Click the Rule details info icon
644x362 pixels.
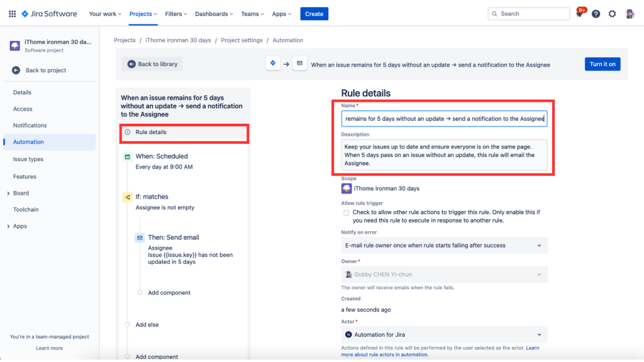128,132
